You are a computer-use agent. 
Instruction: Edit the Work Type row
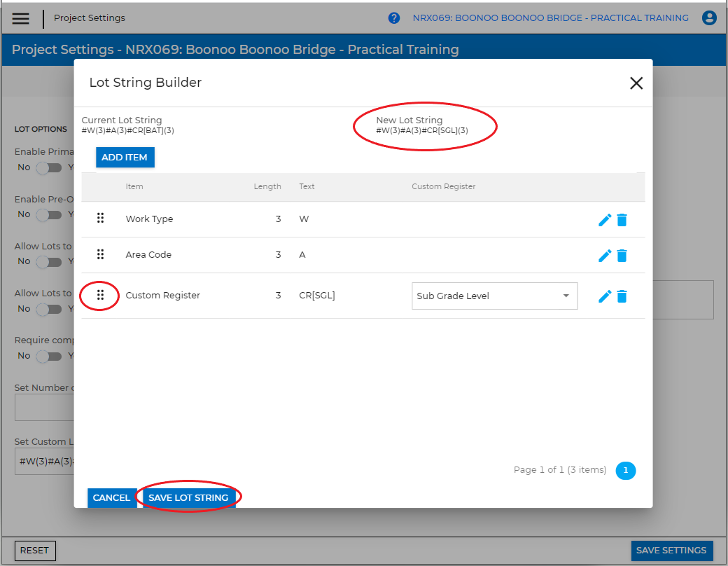coord(605,220)
